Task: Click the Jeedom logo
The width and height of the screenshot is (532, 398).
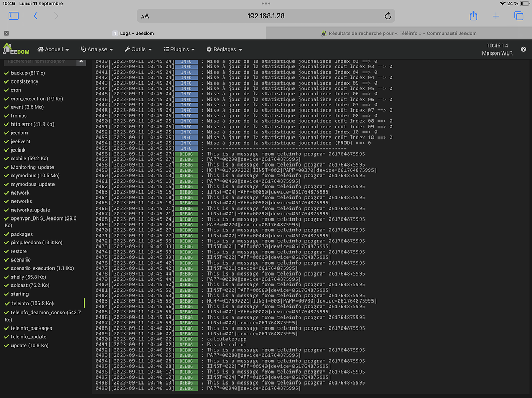Action: pyautogui.click(x=16, y=49)
